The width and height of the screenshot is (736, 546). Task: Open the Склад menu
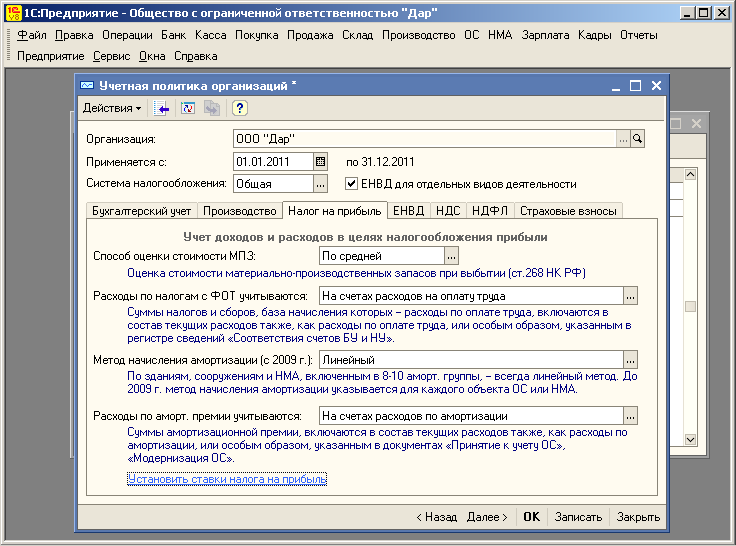(x=358, y=35)
